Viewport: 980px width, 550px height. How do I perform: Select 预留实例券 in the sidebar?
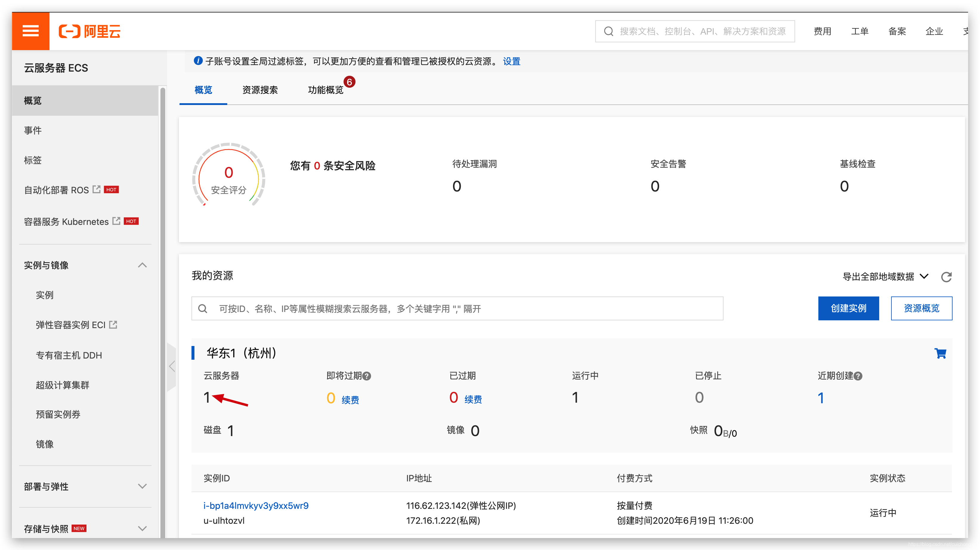click(x=58, y=414)
